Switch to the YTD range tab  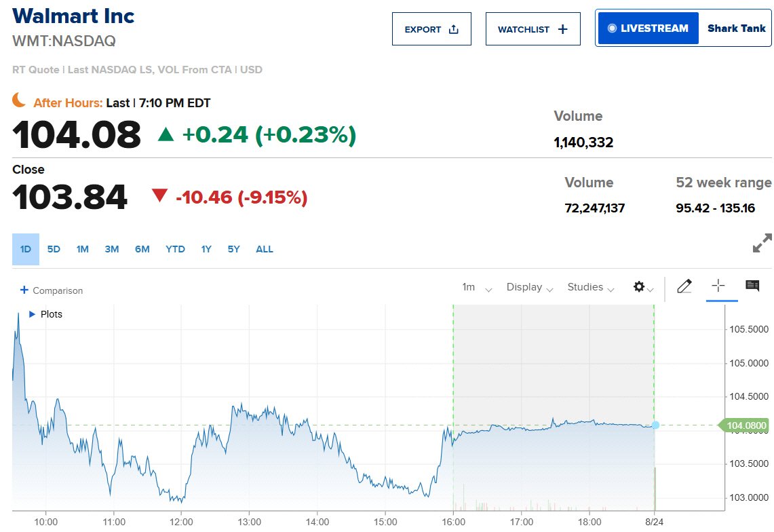(x=175, y=250)
